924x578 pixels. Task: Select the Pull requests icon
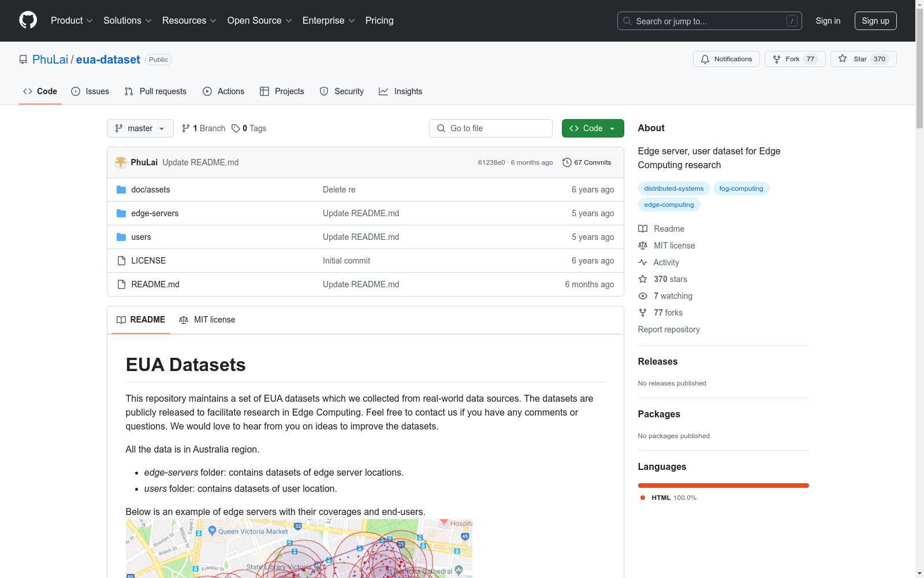tap(128, 91)
